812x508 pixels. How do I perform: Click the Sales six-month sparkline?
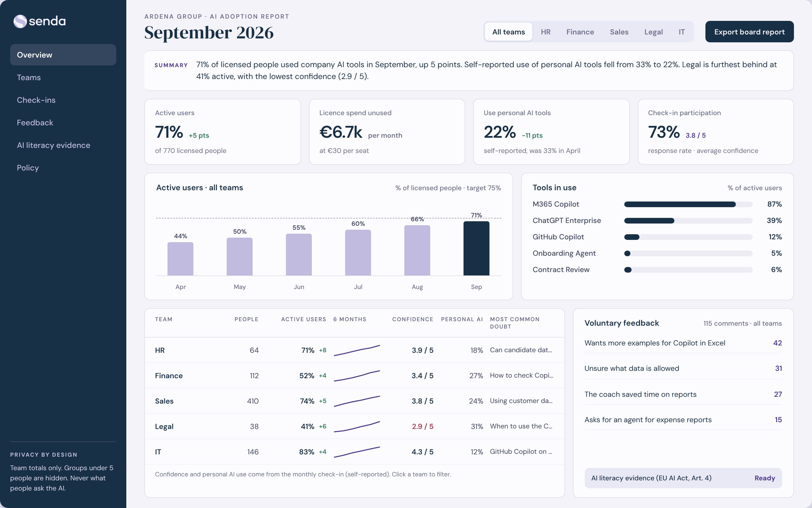tap(357, 401)
